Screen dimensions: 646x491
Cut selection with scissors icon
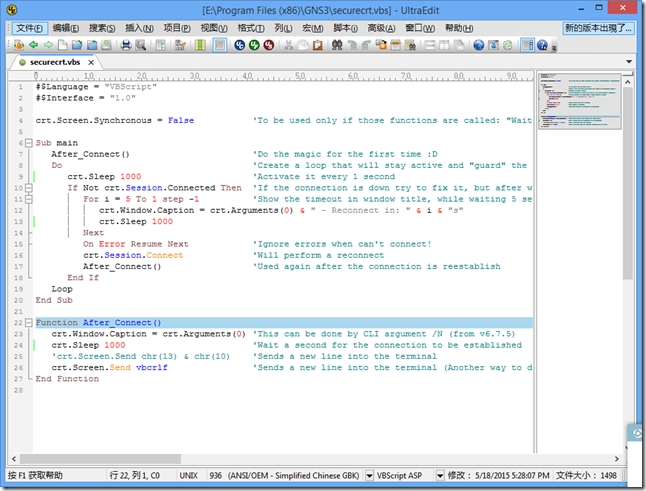(x=288, y=45)
